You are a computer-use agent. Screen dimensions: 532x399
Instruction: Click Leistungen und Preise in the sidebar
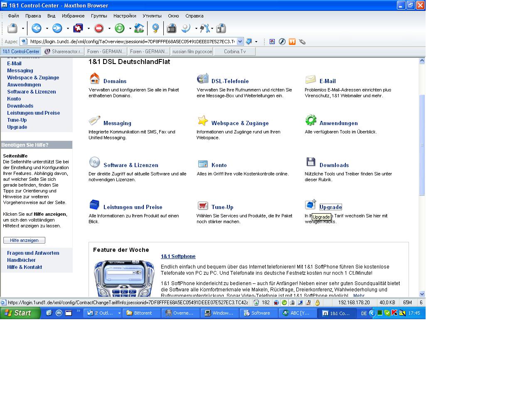coord(33,113)
